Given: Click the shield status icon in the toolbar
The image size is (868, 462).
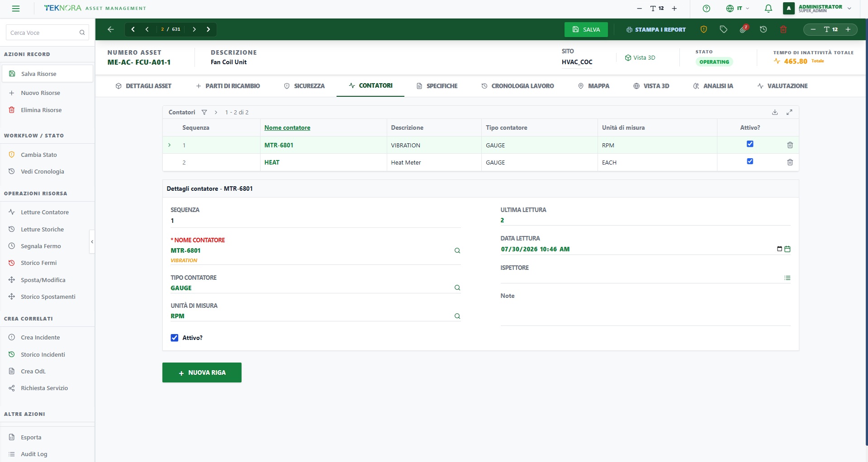Looking at the screenshot, I should (x=703, y=29).
